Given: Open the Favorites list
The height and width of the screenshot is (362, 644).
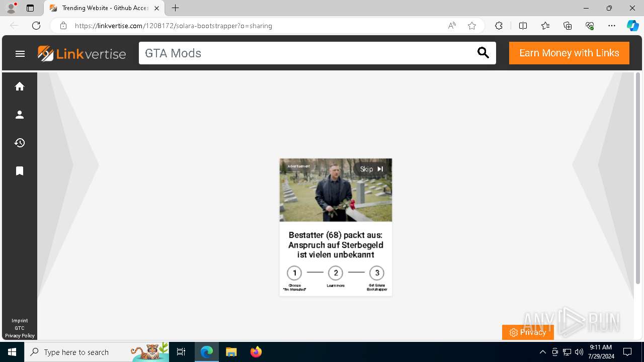Looking at the screenshot, I should pos(545,26).
